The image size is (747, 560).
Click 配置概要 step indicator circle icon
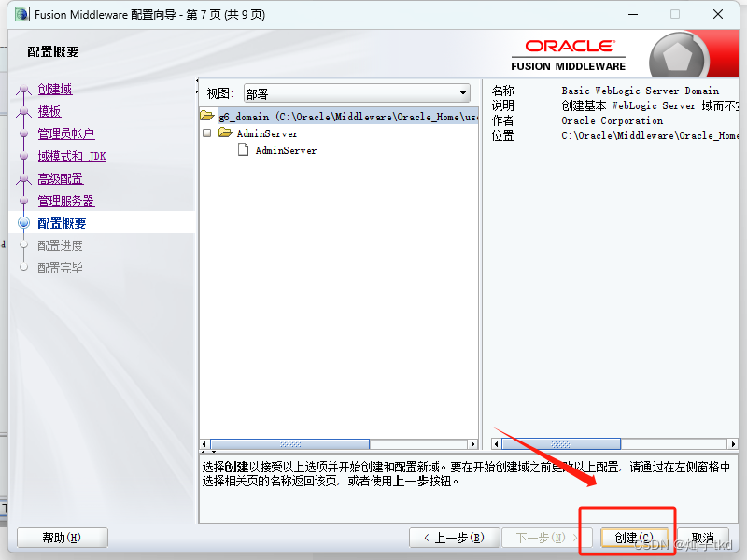tap(24, 223)
